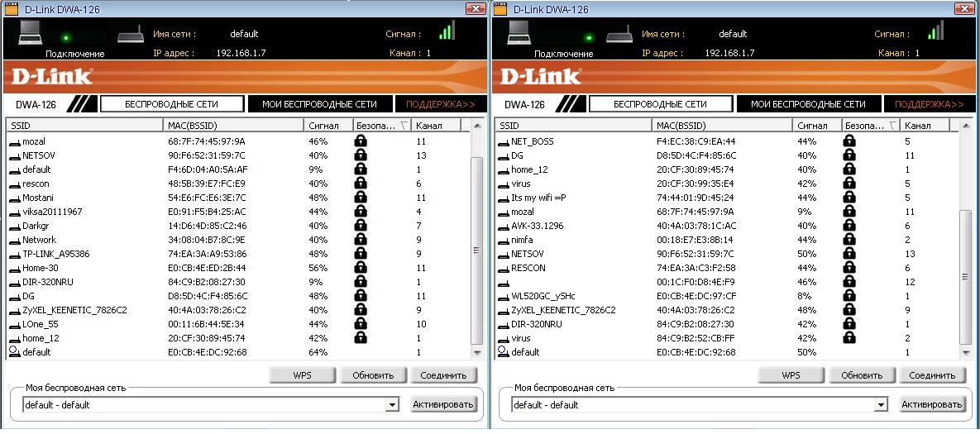Select DG row in right window
This screenshot has height=434, width=980.
pos(726,155)
